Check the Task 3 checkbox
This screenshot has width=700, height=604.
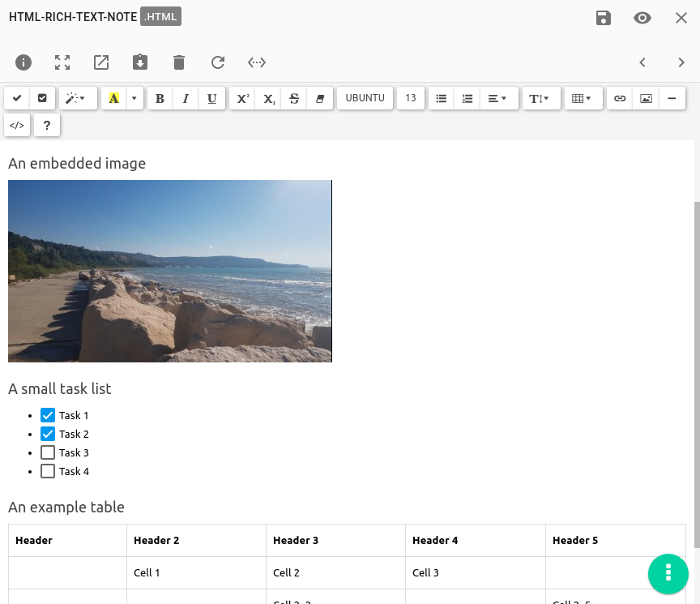(x=48, y=452)
